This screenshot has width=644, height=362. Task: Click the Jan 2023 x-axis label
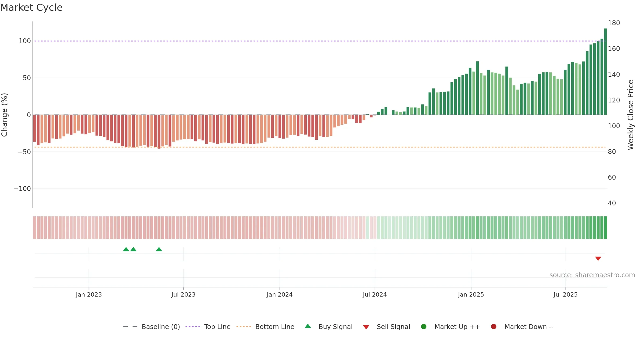[89, 294]
